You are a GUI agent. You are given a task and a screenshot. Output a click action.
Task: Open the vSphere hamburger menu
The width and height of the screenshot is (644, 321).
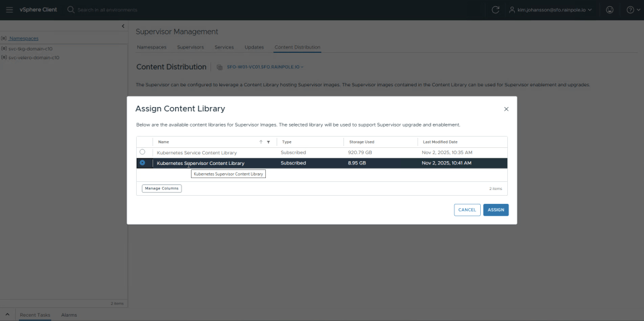(9, 10)
